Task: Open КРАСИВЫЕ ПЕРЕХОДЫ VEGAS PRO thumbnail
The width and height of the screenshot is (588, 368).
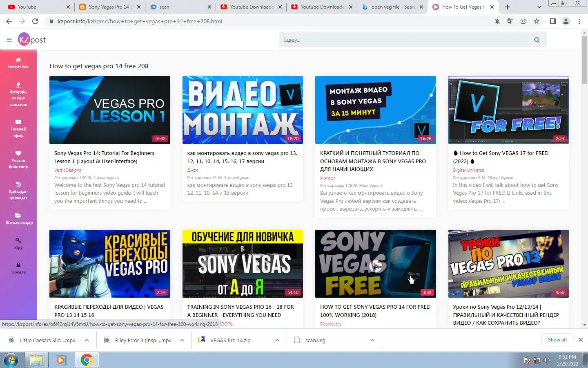Action: coord(110,264)
